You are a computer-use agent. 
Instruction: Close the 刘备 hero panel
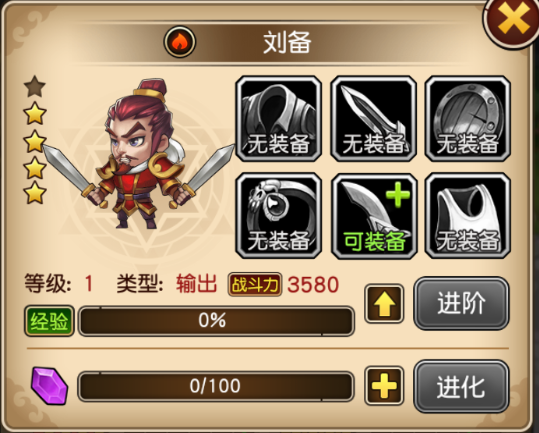[x=512, y=20]
